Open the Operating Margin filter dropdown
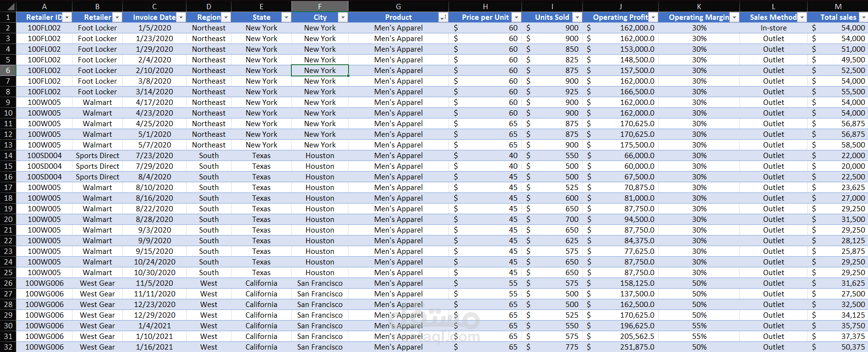This screenshot has width=868, height=352. (x=734, y=17)
